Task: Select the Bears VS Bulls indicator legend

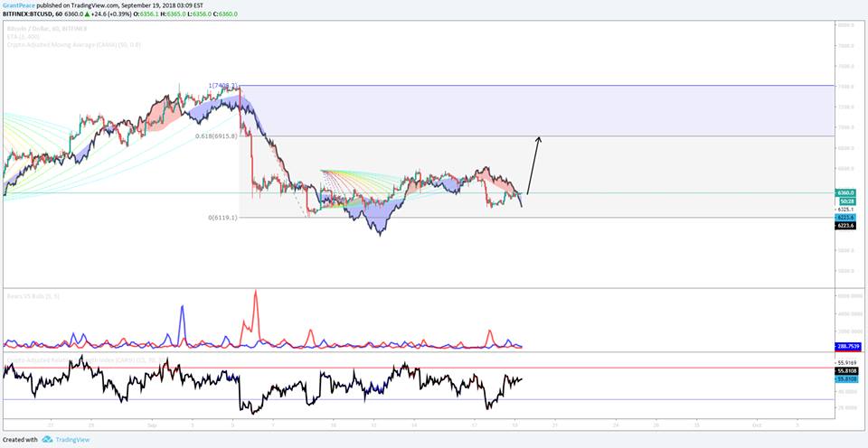Action: (33, 296)
